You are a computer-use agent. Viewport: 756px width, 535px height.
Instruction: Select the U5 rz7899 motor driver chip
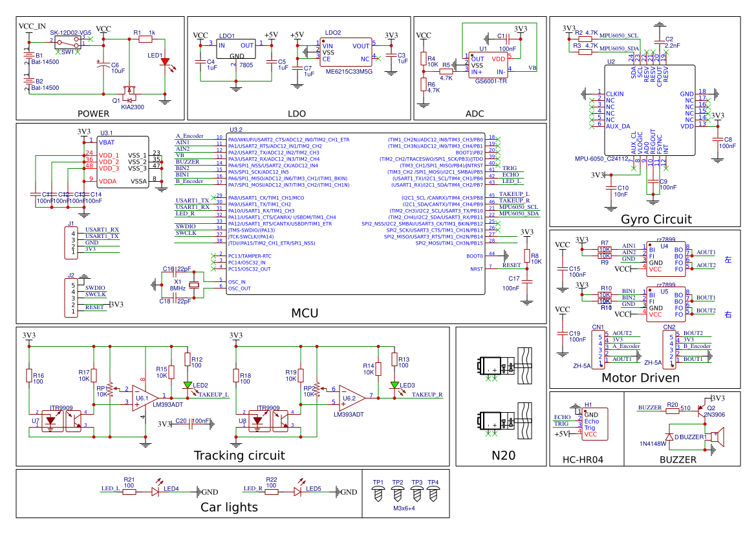(665, 305)
